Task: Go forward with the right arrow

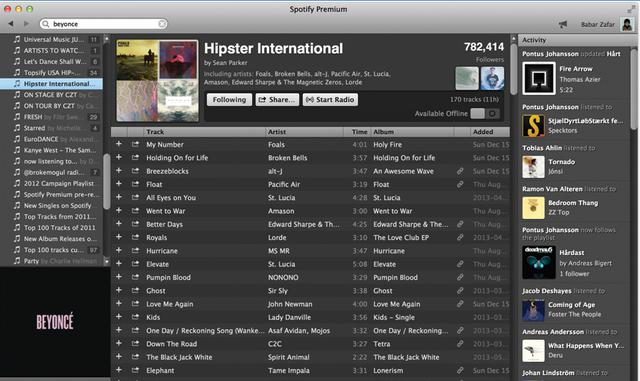Action: pyautogui.click(x=27, y=24)
